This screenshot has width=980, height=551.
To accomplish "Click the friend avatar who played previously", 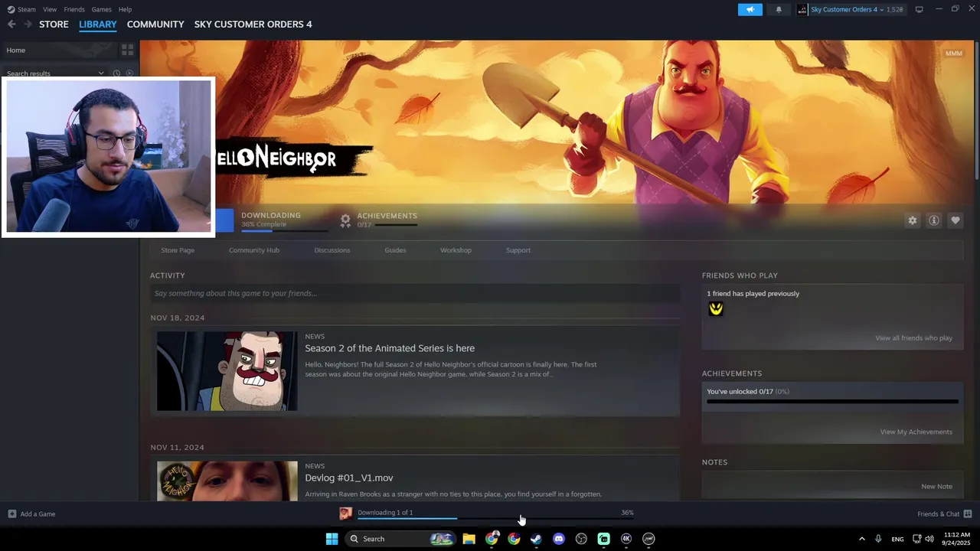I will click(x=716, y=308).
